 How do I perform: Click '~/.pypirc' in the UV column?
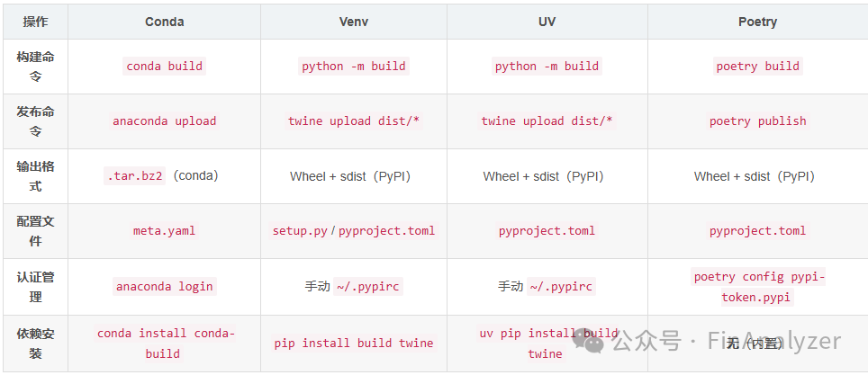tap(561, 287)
